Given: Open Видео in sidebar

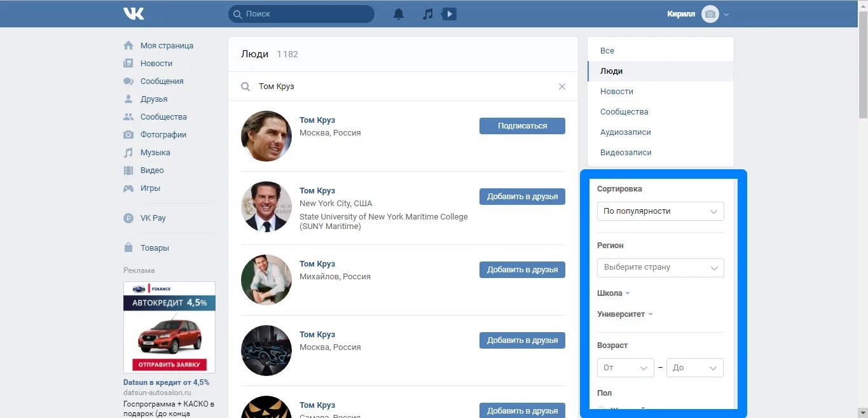Looking at the screenshot, I should (x=152, y=171).
